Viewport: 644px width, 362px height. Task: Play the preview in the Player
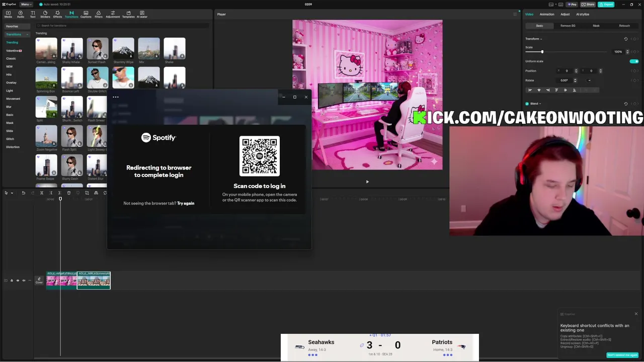coord(367,182)
